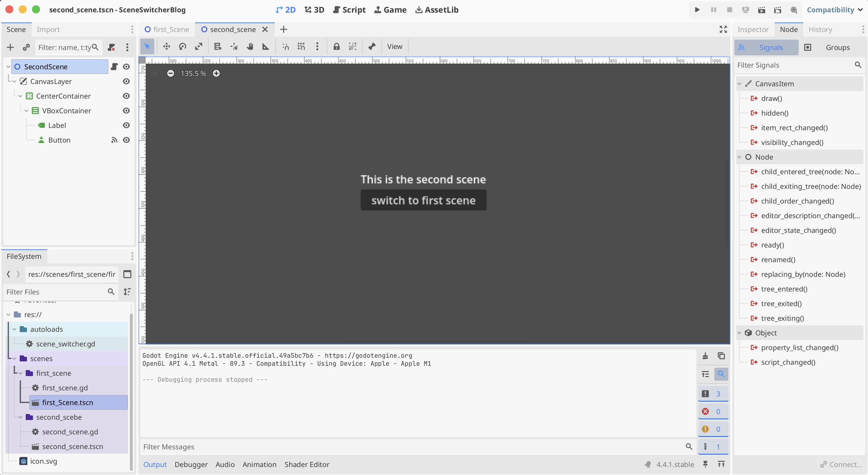This screenshot has height=475, width=868.
Task: Toggle visibility of the Label node
Action: [126, 125]
